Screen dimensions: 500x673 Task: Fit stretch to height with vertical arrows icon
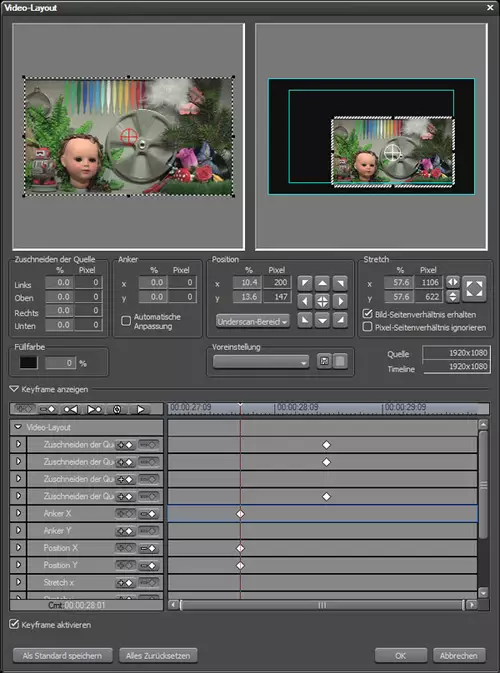(x=453, y=296)
